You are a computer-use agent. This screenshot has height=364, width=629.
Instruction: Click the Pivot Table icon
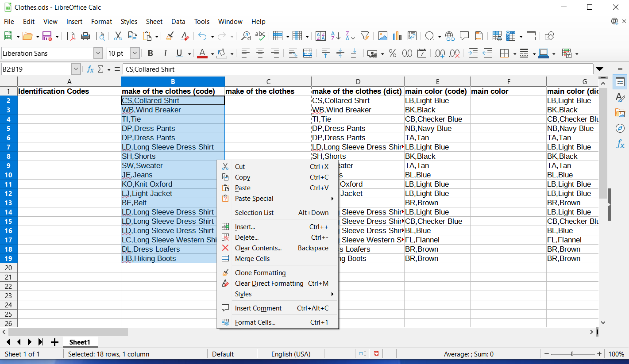click(x=412, y=36)
